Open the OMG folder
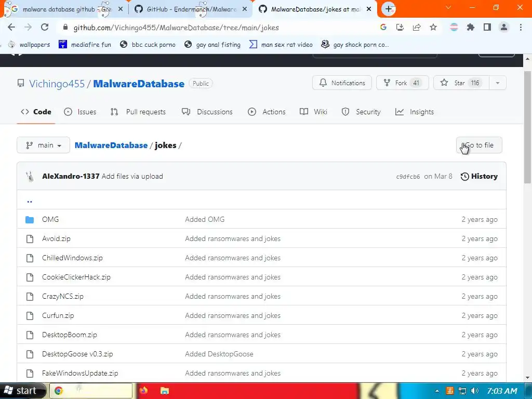532x399 pixels. (x=50, y=220)
